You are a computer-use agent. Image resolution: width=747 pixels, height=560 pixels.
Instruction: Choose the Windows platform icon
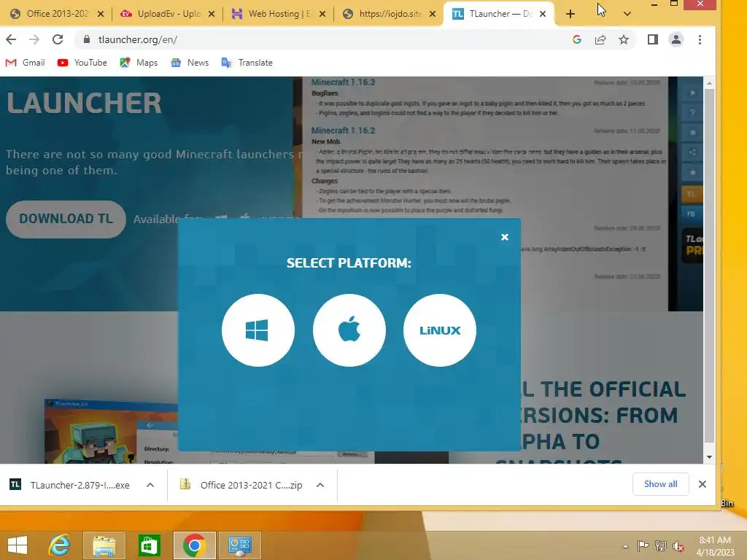coord(258,330)
